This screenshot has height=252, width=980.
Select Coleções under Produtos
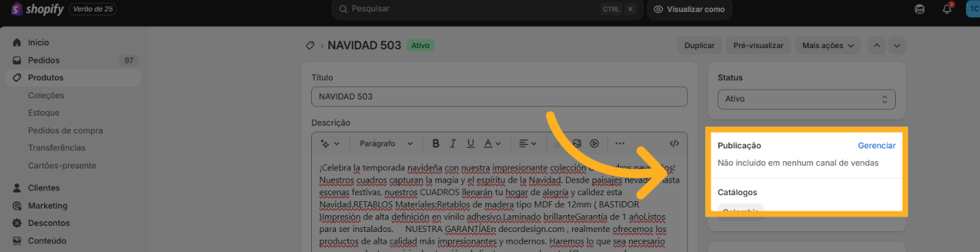(46, 96)
